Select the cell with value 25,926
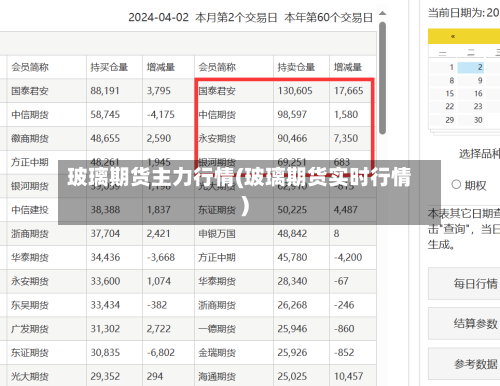Viewport: 500px width, 386px height. point(302,353)
